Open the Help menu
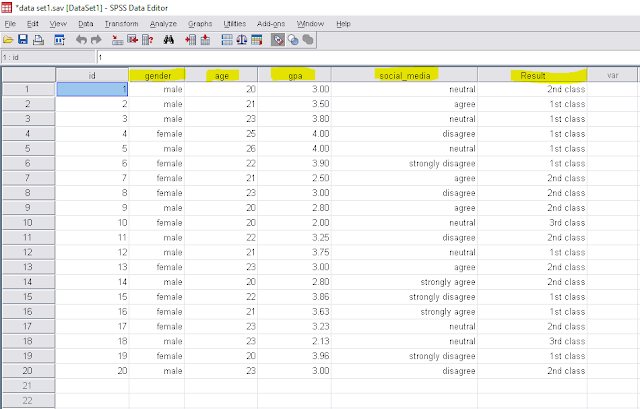Viewport: 640px width, 409px height. click(x=343, y=24)
